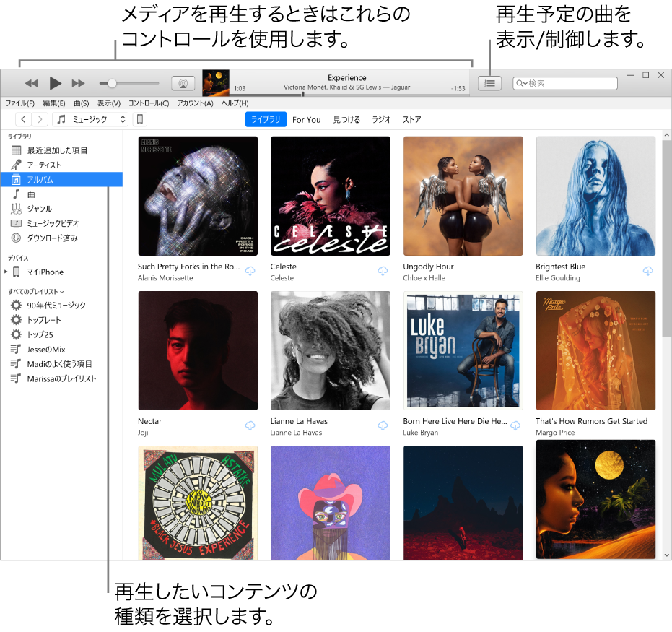
Task: Go back with the left chevron button
Action: (24, 119)
